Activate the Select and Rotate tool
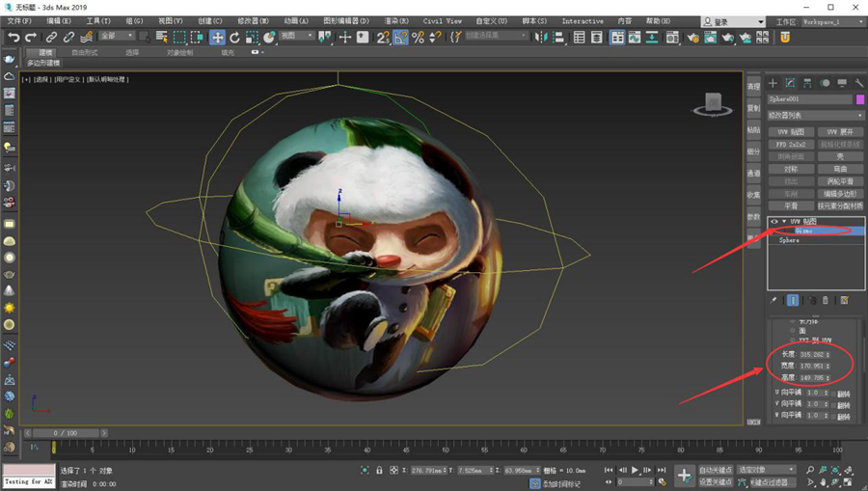This screenshot has height=491, width=868. click(x=234, y=37)
